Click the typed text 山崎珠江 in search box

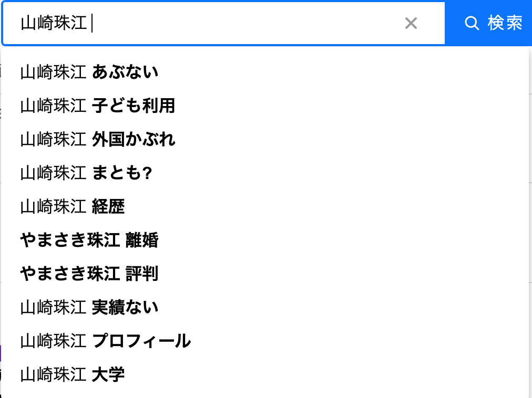pos(54,24)
